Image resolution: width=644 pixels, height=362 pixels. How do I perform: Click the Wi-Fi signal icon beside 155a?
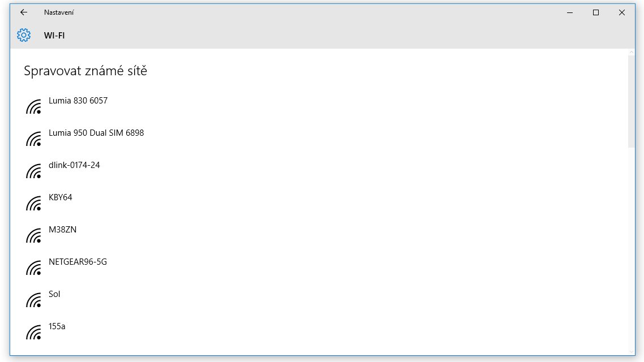tap(34, 332)
